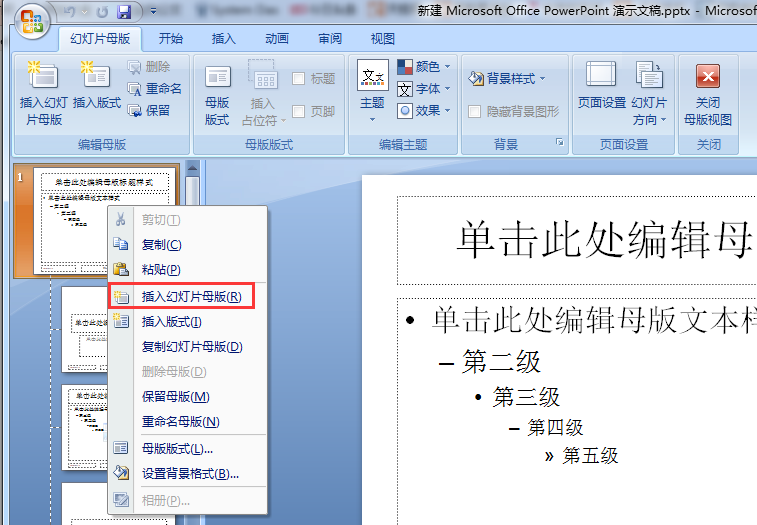The height and width of the screenshot is (525, 757).
Task: Switch to the Insert ribbon tab
Action: coord(224,39)
